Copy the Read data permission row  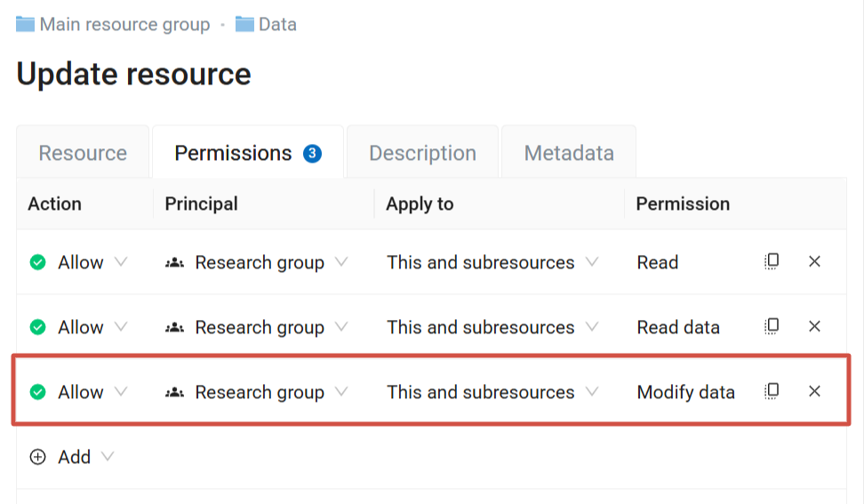(x=772, y=326)
